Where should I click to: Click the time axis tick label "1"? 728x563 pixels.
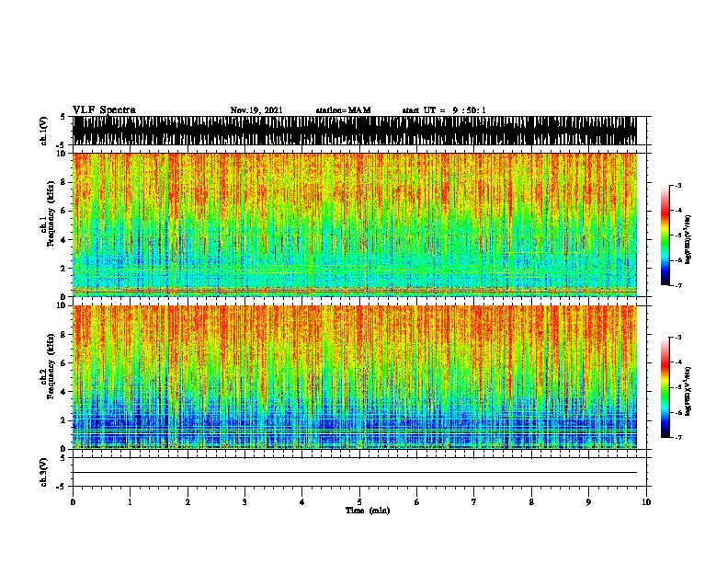point(130,502)
